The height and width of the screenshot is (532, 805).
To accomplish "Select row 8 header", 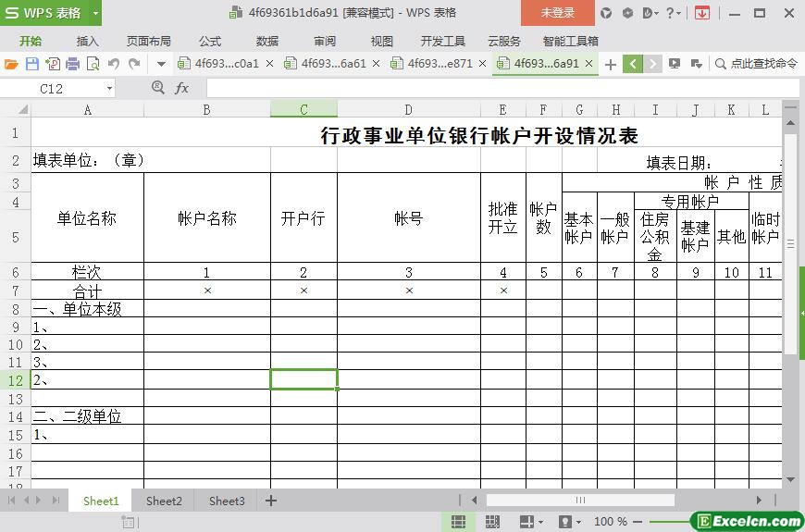I will [x=16, y=309].
